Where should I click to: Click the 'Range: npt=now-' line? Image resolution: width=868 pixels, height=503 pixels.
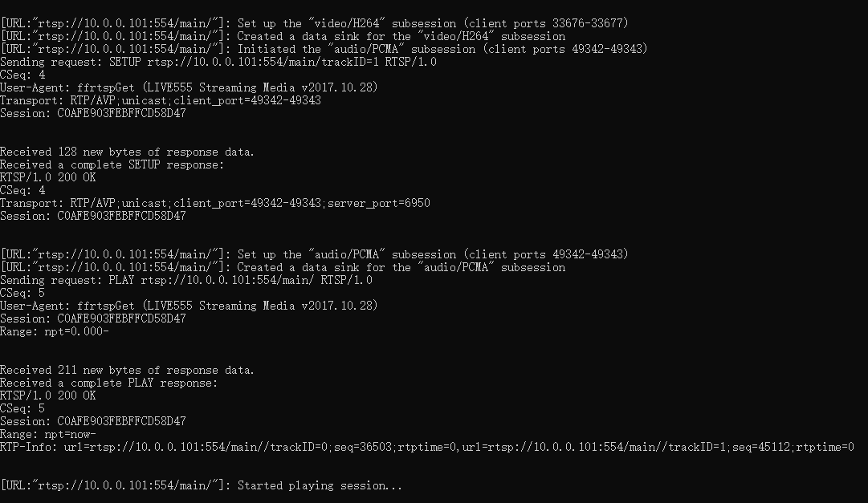48,434
